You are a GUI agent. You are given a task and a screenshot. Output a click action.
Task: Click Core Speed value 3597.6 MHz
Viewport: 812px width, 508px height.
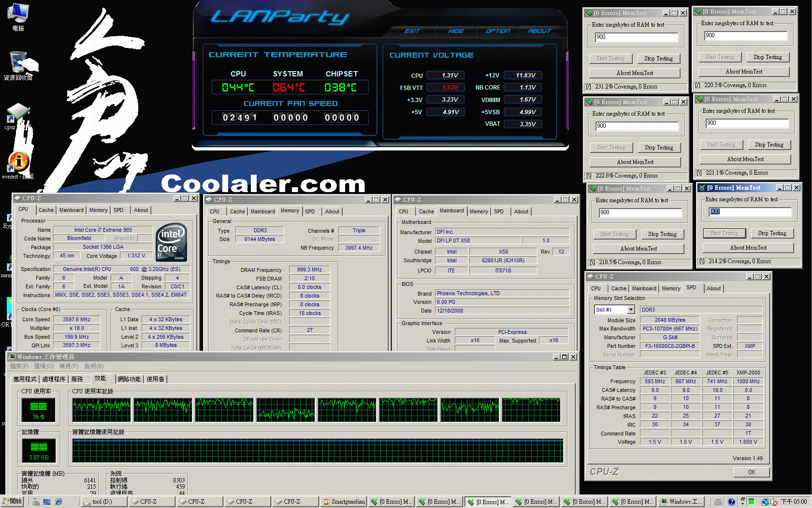77,319
